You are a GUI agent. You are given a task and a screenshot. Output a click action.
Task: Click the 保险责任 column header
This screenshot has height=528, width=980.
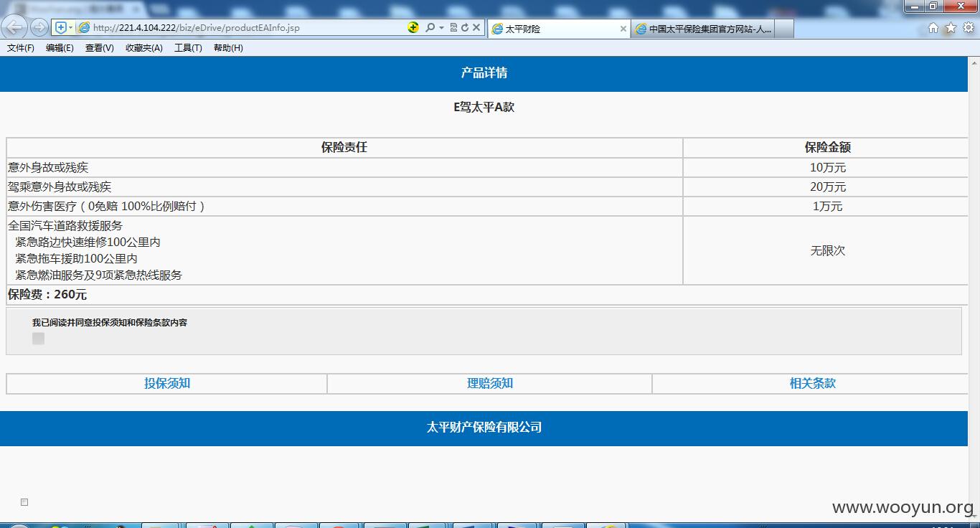tap(344, 148)
